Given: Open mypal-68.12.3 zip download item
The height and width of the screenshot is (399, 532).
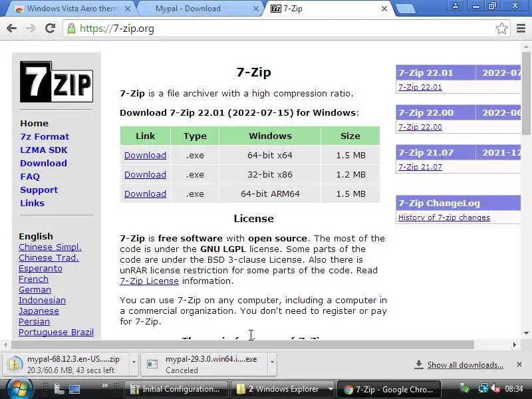Looking at the screenshot, I should tap(67, 364).
